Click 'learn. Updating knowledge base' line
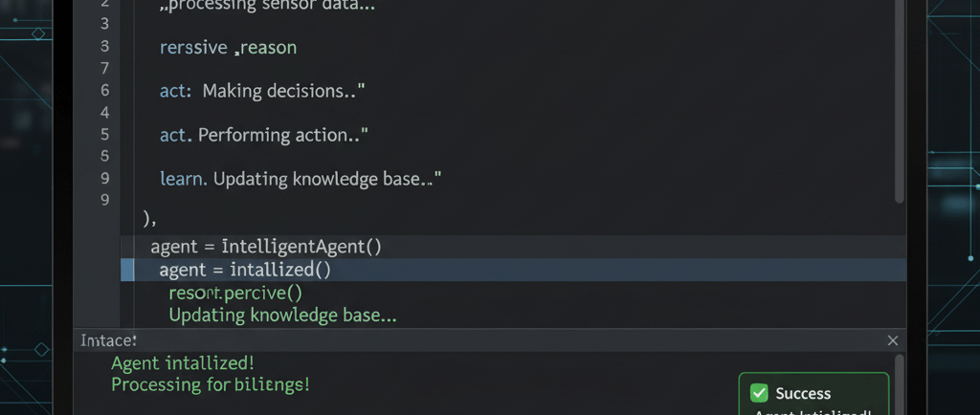The width and height of the screenshot is (980, 415). tap(301, 179)
